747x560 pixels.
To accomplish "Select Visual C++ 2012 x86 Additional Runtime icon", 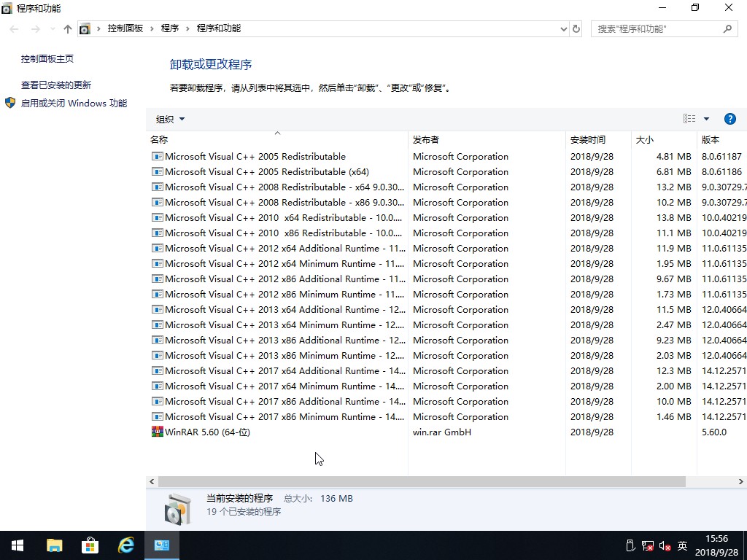I will pos(158,279).
